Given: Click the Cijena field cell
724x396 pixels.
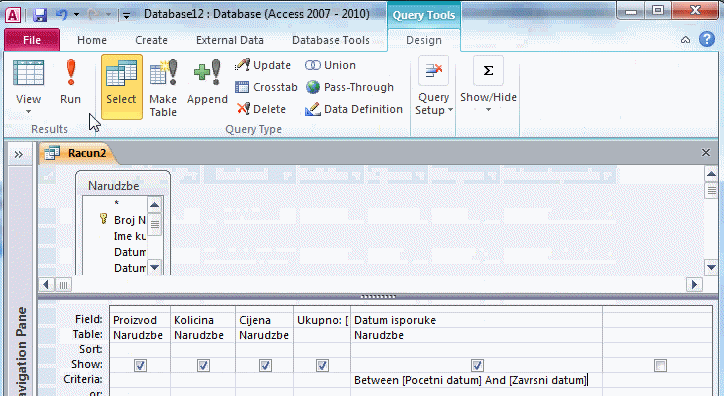Looking at the screenshot, I should 265,320.
